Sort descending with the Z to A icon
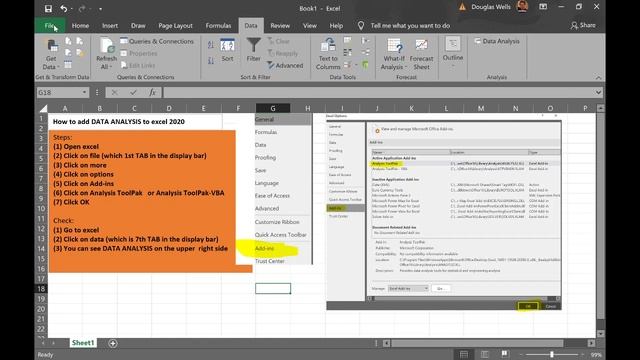640x360 pixels. (211, 60)
